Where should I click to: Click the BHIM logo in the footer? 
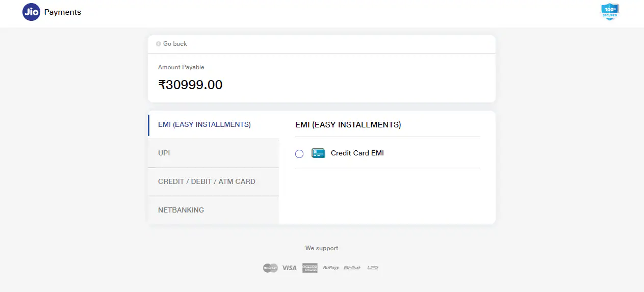pyautogui.click(x=352, y=268)
